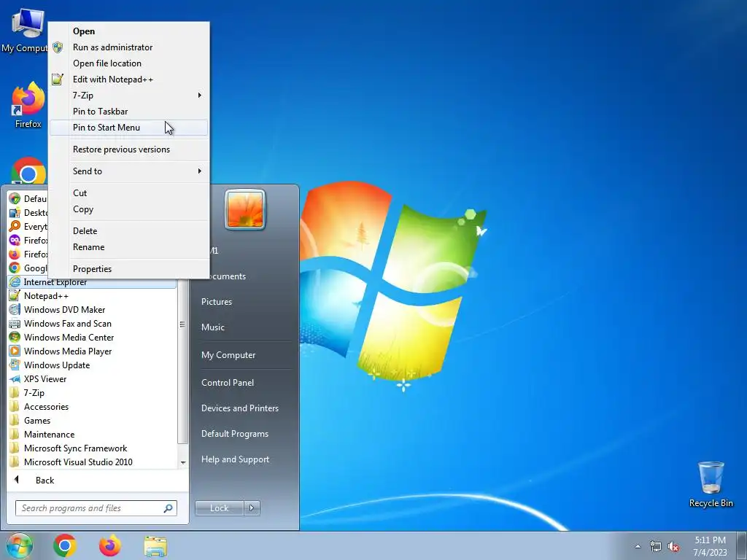
Task: Click the search magnifier icon in Start menu
Action: 168,508
